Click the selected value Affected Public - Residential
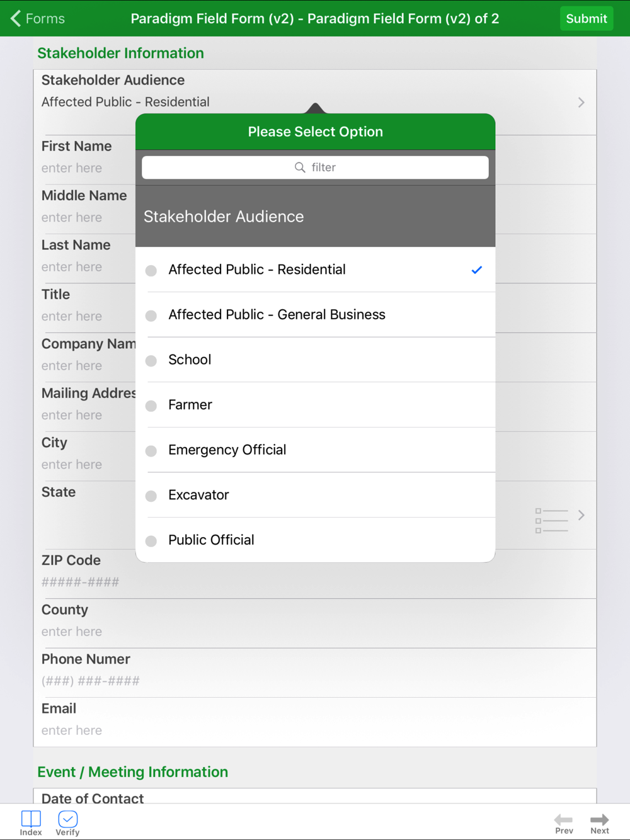The width and height of the screenshot is (630, 840). click(125, 102)
